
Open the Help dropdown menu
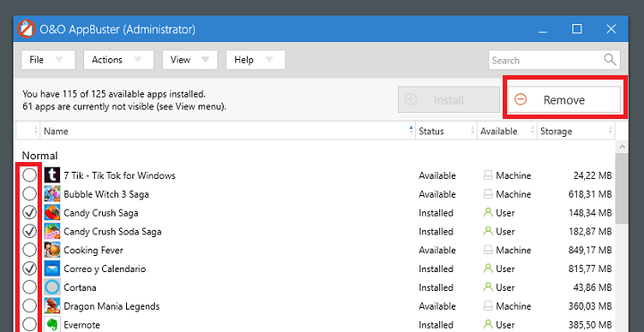pos(256,60)
